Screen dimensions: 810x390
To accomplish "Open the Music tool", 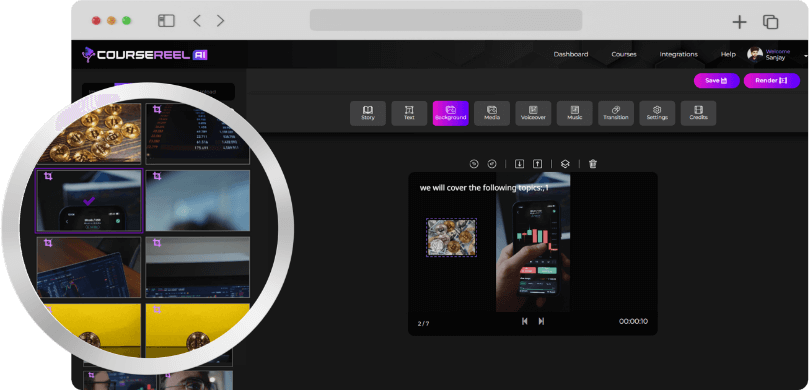I will point(574,113).
